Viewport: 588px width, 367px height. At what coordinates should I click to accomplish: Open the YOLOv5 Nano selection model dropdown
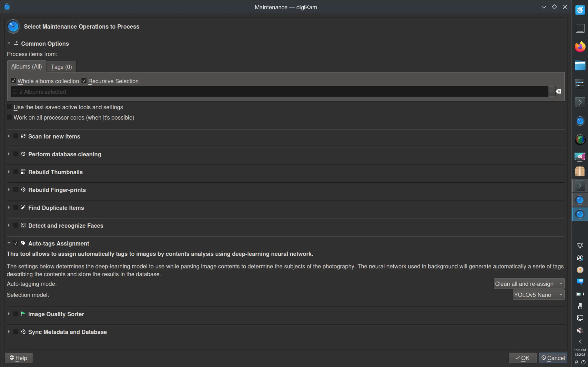[x=538, y=295]
